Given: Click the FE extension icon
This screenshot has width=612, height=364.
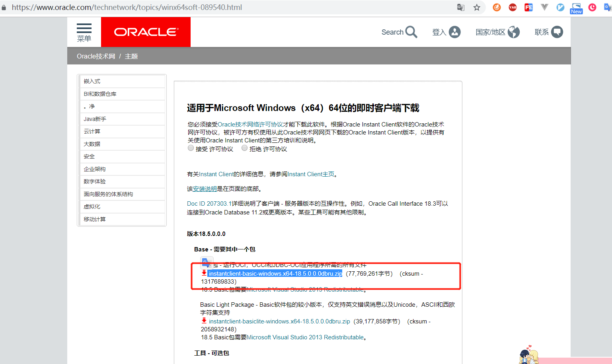Looking at the screenshot, I should click(528, 7).
